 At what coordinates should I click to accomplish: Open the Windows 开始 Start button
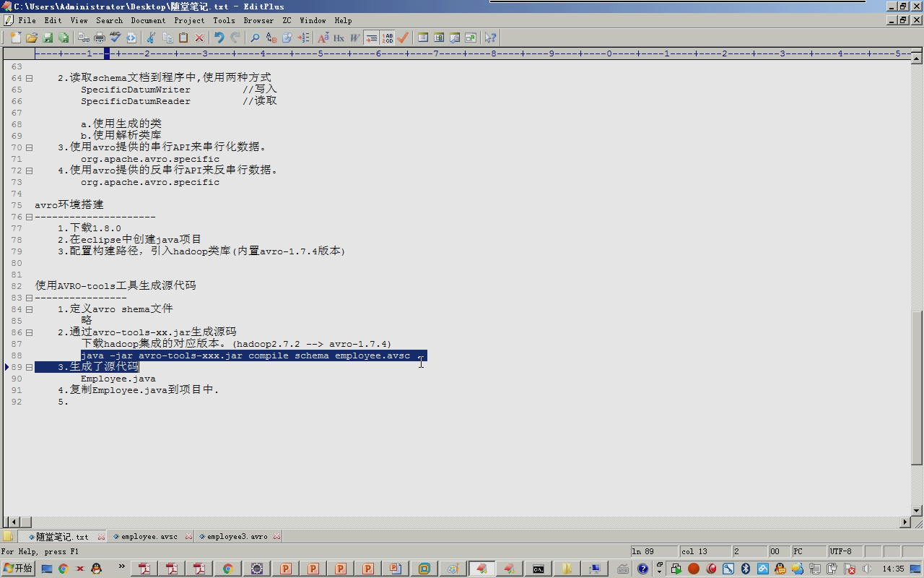click(18, 569)
